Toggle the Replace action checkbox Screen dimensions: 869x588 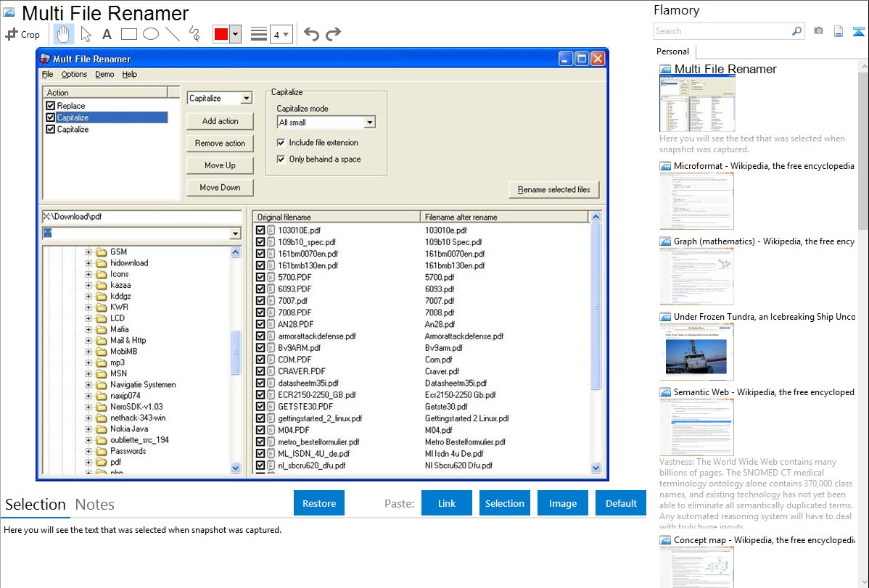[x=51, y=106]
